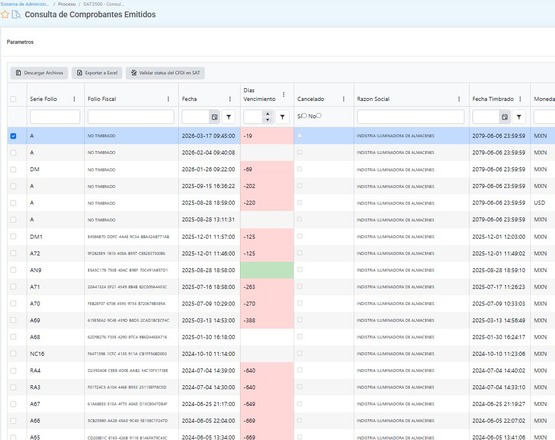Viewport: 555px width, 440px height.
Task: Open the Fecha calendar picker icon
Action: click(x=214, y=117)
